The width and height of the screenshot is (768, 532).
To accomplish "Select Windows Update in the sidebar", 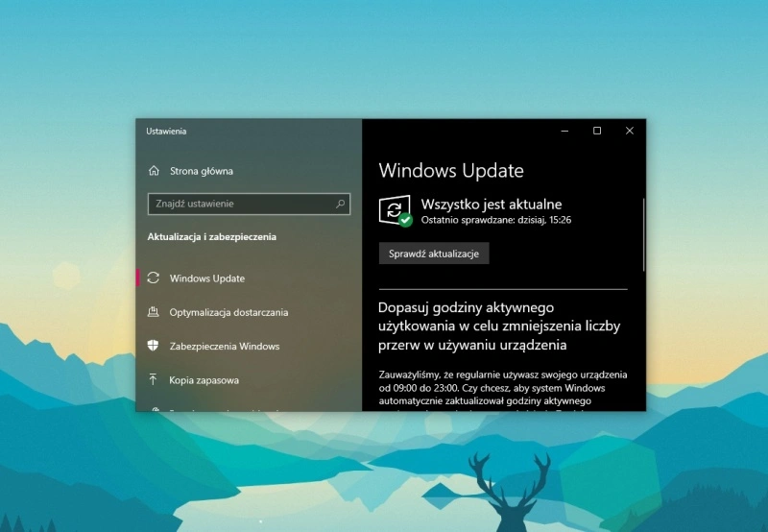I will click(207, 278).
